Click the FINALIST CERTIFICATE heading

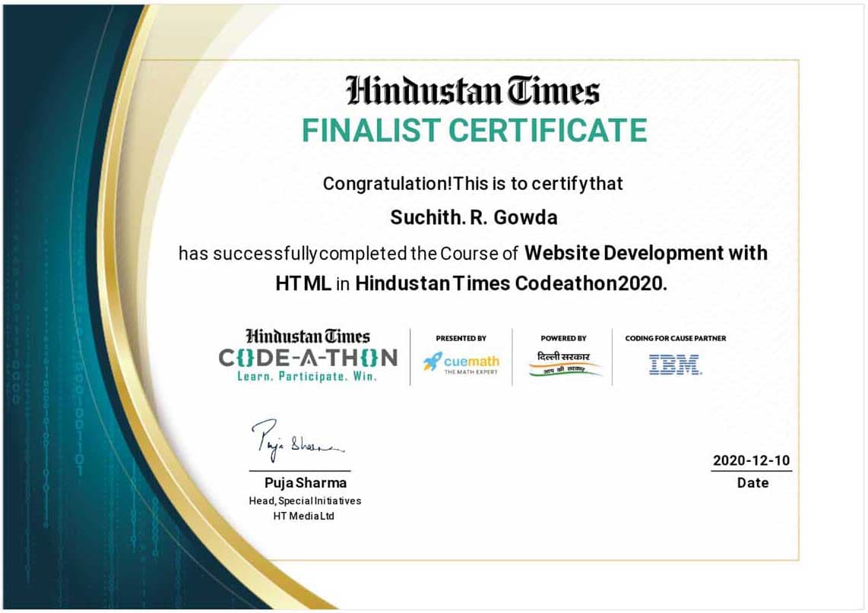[474, 131]
